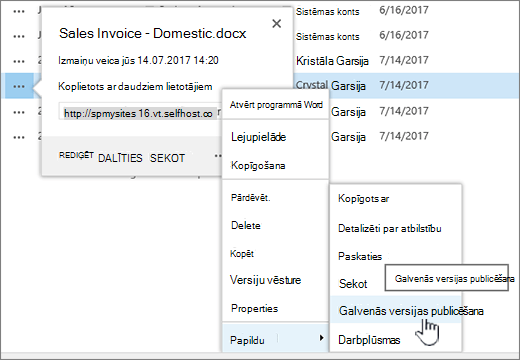Viewport: 520px width, 360px height.
Task: Click the Sales Invoice - Domestic.docx title
Action: click(152, 33)
